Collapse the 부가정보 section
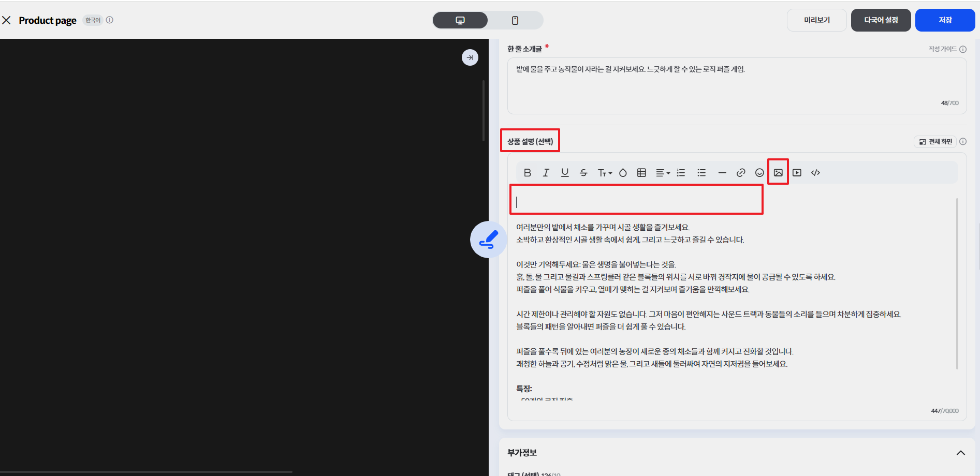This screenshot has width=980, height=476. coord(961,453)
